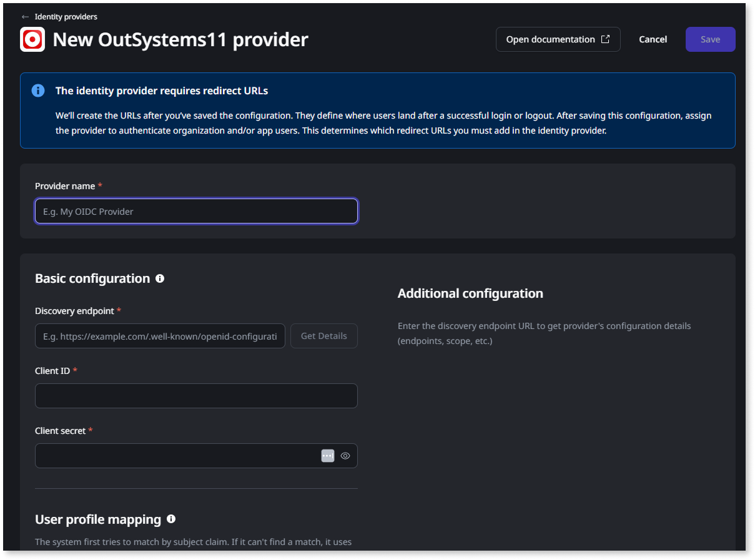Viewport: 755px width, 560px height.
Task: Cancel the new provider configuration
Action: coord(653,39)
